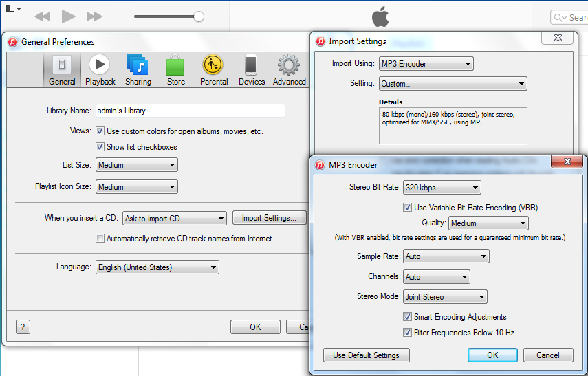Click the iTunes icon in General Preferences title
This screenshot has width=588, height=376.
tap(12, 42)
